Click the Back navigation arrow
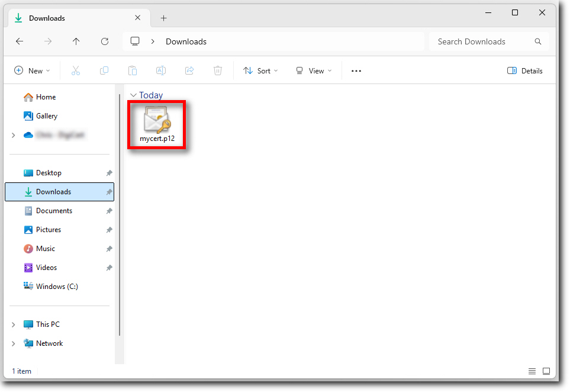This screenshot has width=570, height=392. click(20, 41)
